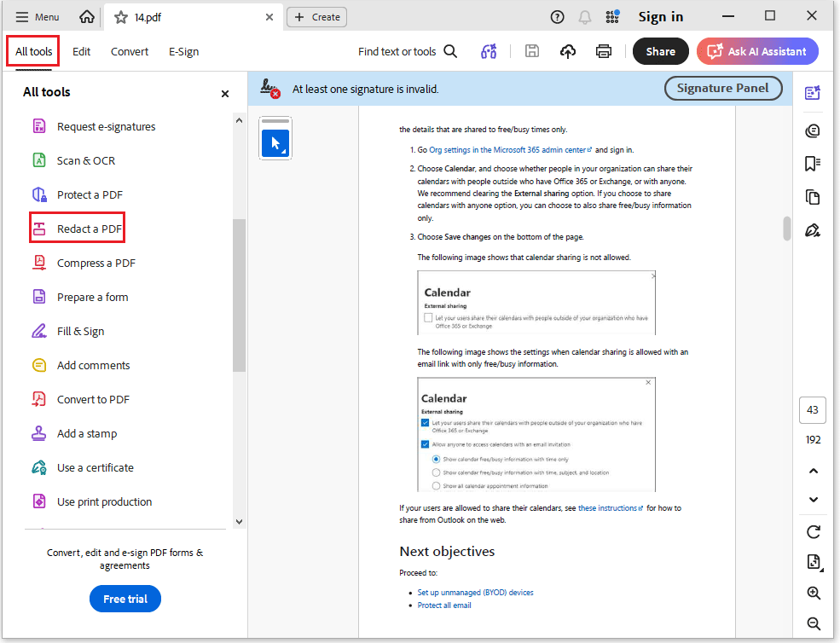Screen dimensions: 840x643
Task: Open the bookmarks panel
Action: [x=812, y=164]
